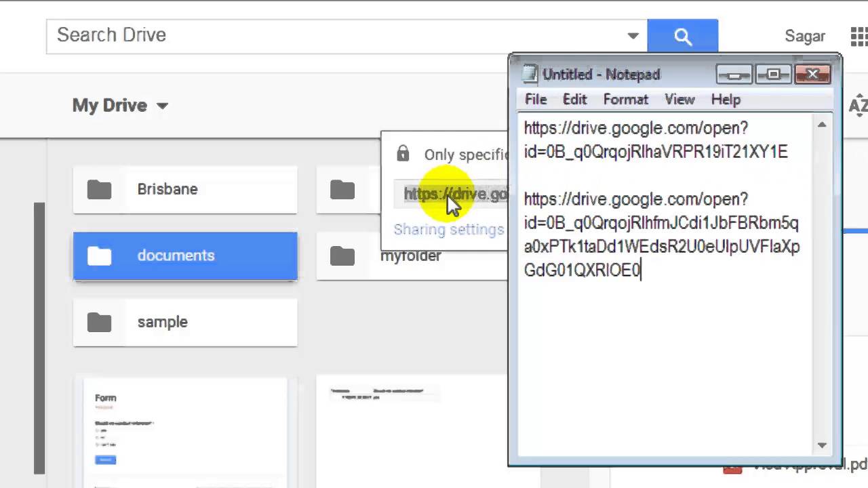Select the Brisbane folder
Image resolution: width=868 pixels, height=488 pixels.
click(185, 190)
